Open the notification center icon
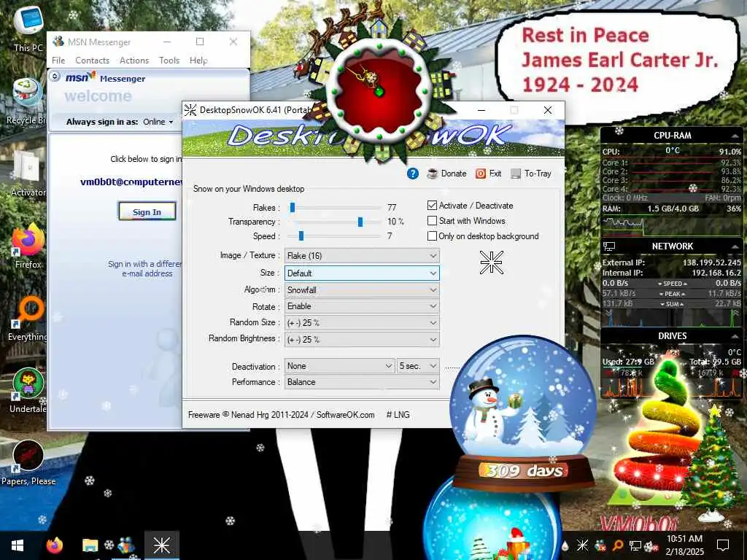This screenshot has height=560, width=747. [723, 545]
